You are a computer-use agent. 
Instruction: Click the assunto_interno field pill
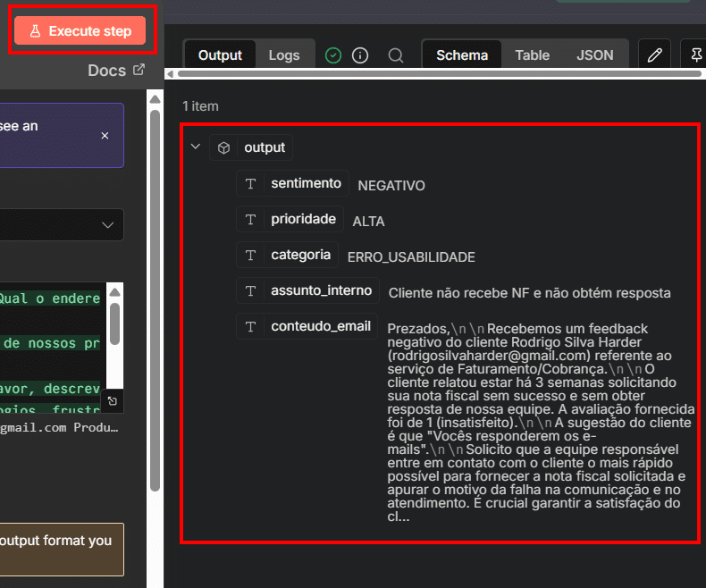point(308,290)
